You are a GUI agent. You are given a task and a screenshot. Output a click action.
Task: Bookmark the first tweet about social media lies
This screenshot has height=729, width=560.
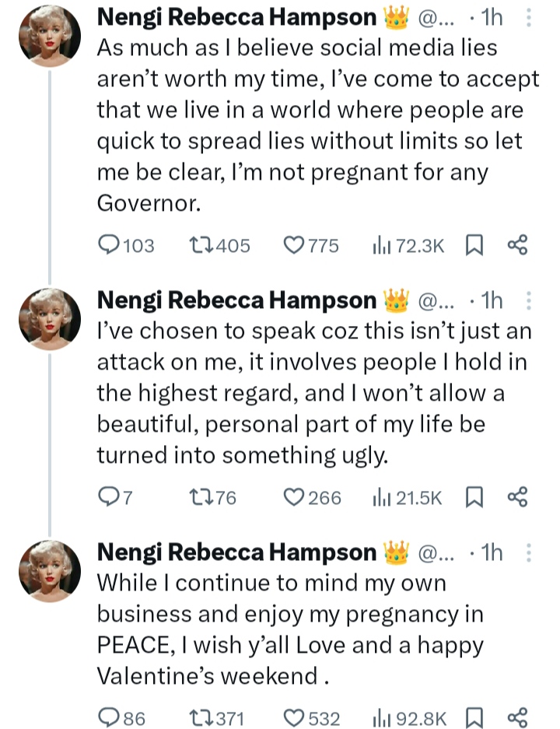473,246
